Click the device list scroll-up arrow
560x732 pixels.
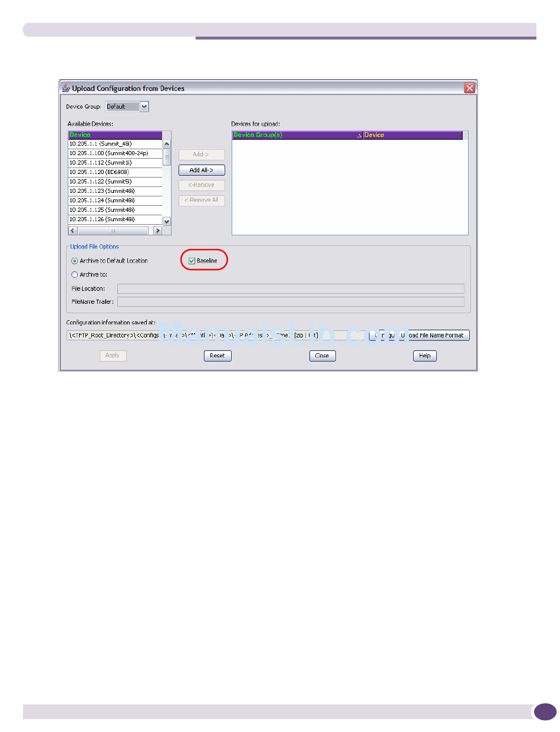pos(167,144)
